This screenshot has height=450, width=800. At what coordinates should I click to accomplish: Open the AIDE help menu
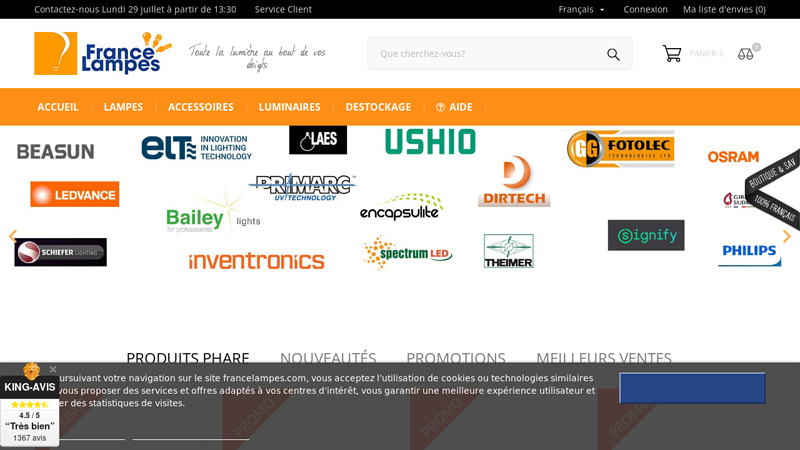pos(454,107)
